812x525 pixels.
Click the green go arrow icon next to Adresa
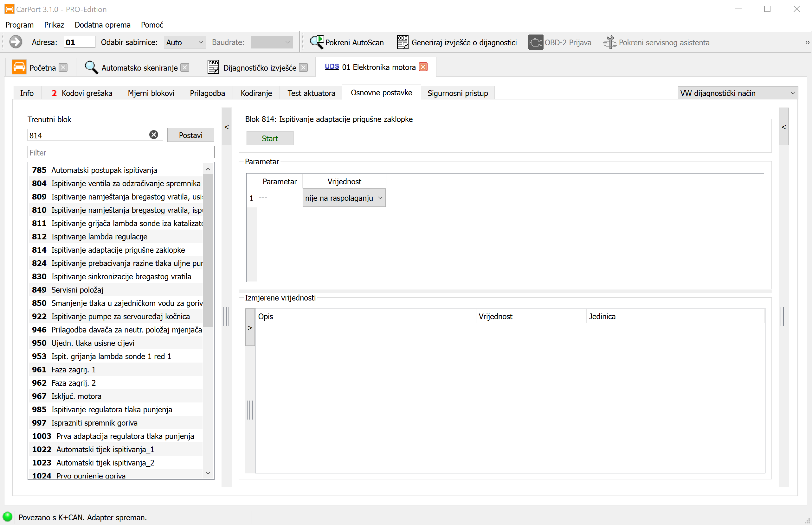15,42
